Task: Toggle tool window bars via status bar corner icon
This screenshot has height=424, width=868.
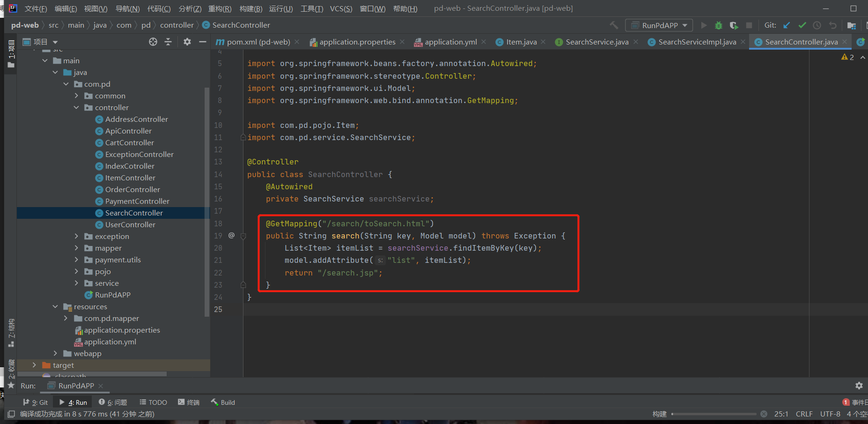Action: point(11,414)
